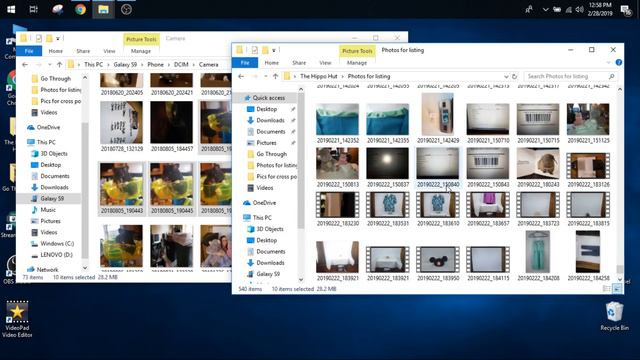Screen dimensions: 640x360
Task: Switch to large thumbnails view in status bar
Action: click(x=617, y=289)
